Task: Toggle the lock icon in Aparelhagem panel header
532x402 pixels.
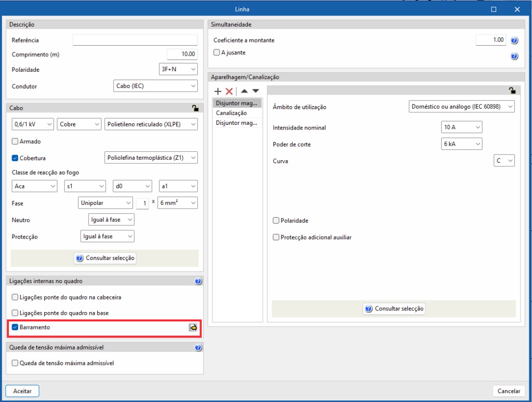Action: click(x=512, y=90)
